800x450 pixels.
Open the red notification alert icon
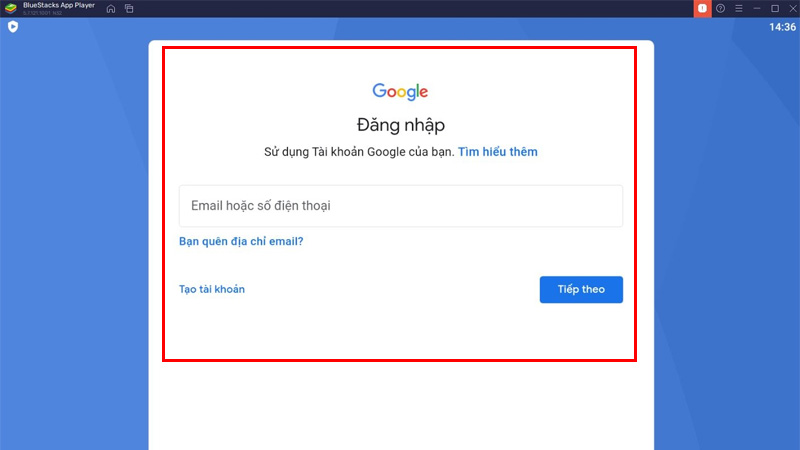pos(702,9)
